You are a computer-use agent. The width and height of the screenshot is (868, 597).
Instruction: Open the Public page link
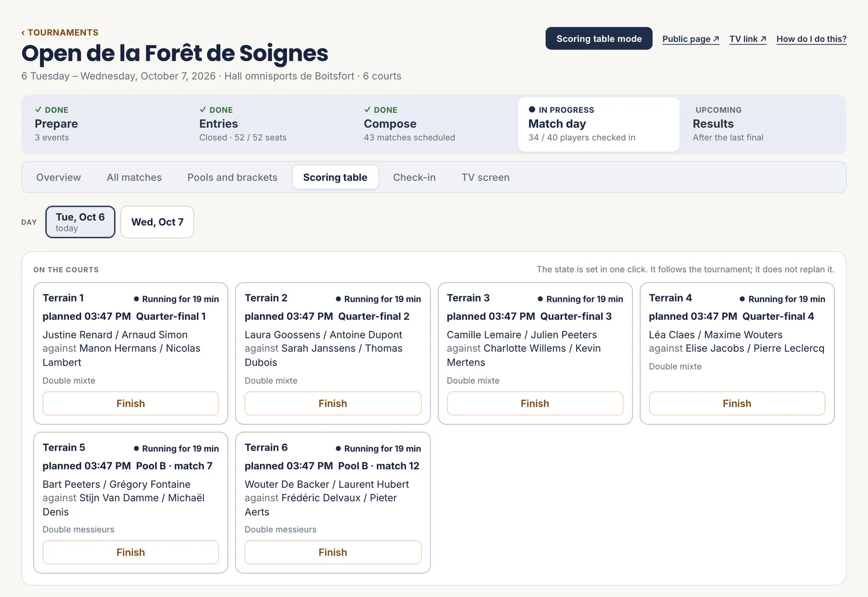691,39
